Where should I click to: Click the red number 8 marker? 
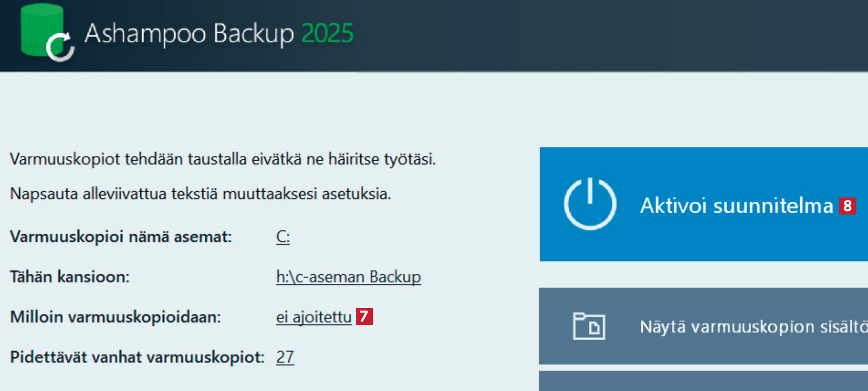(847, 206)
